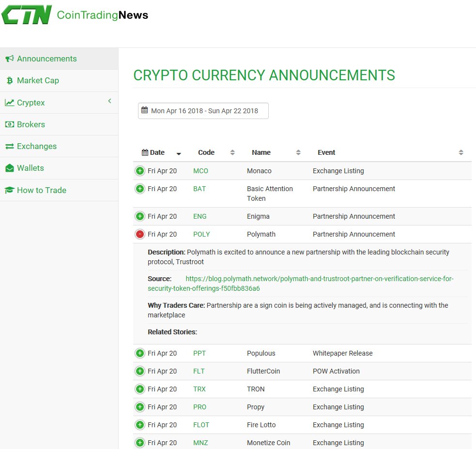The height and width of the screenshot is (449, 476).
Task: Collapse the Polymath row with red minus
Action: point(140,234)
